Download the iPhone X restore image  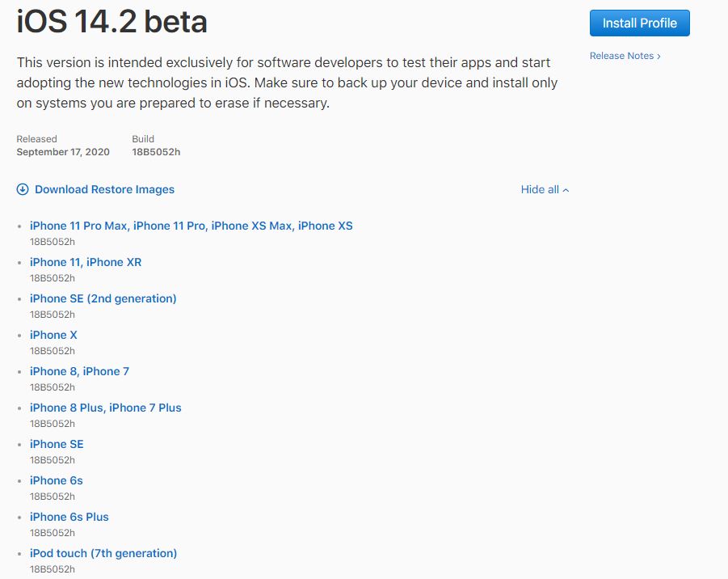point(53,335)
